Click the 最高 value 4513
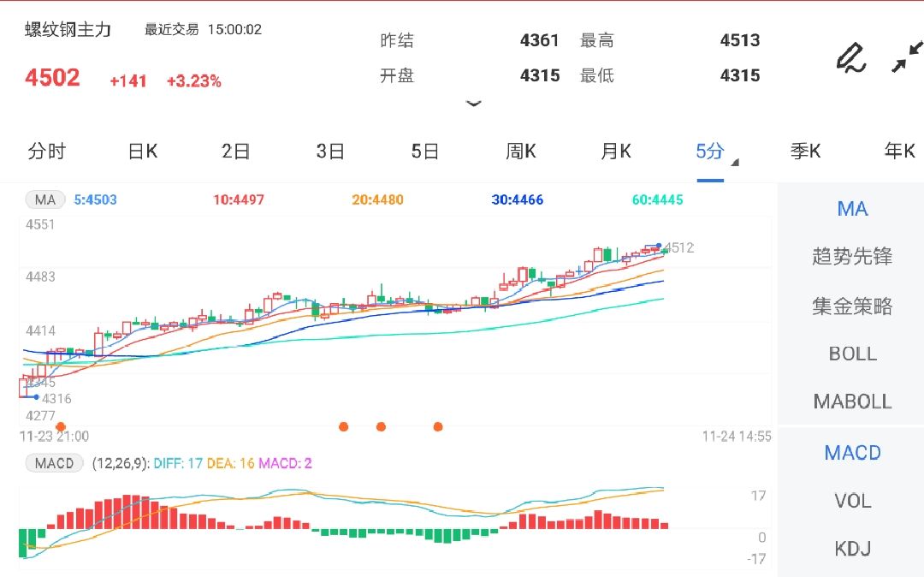Image resolution: width=924 pixels, height=577 pixels. tap(740, 40)
